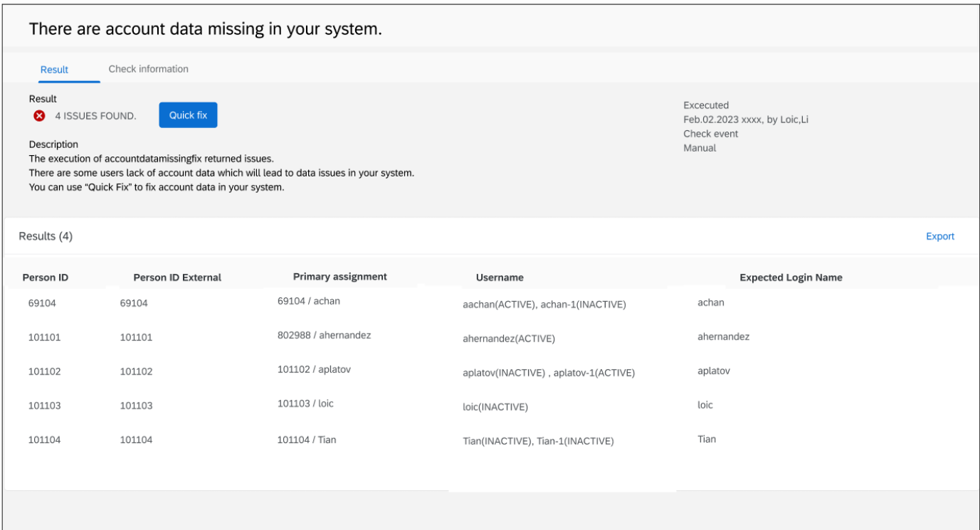This screenshot has width=980, height=530.
Task: Click the '4 ISSUES FOUND.' status text
Action: click(95, 116)
